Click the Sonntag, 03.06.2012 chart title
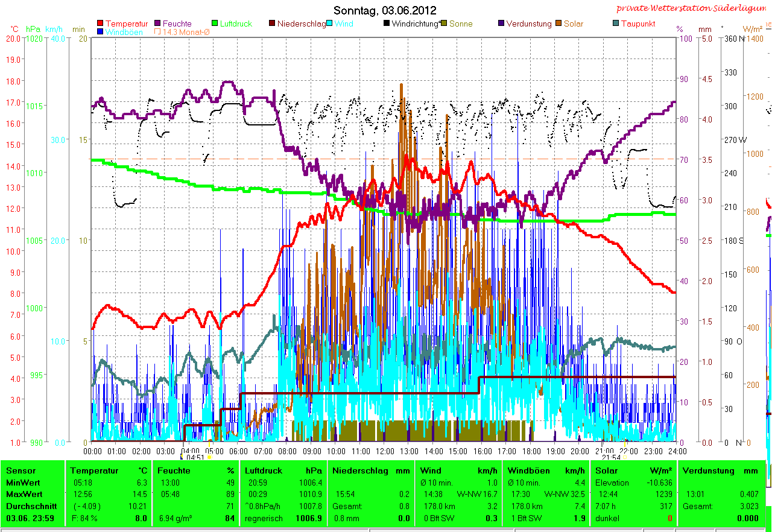The width and height of the screenshot is (772, 532). (x=385, y=10)
